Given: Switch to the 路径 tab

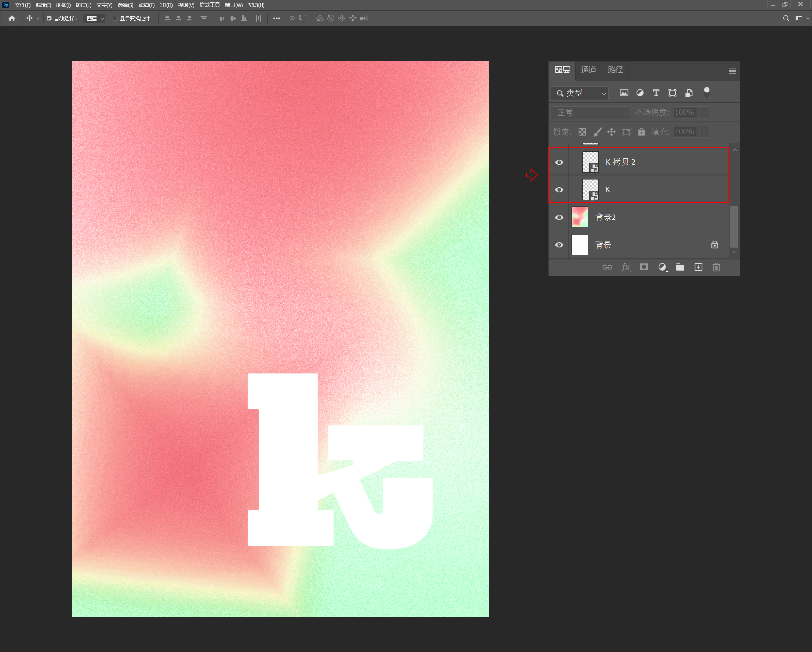Looking at the screenshot, I should 615,70.
